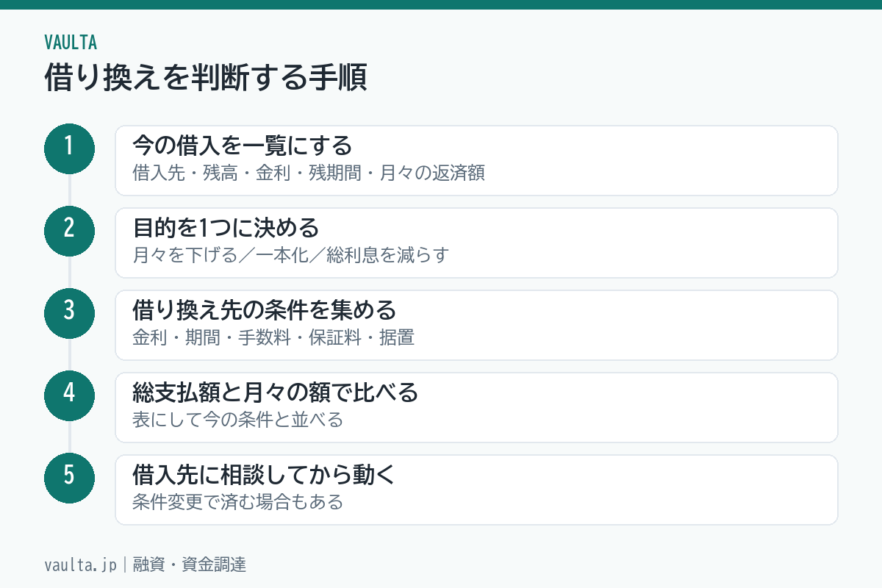Viewport: 882px width, 588px height.
Task: Click the step 4 number circle
Action: pos(69,395)
